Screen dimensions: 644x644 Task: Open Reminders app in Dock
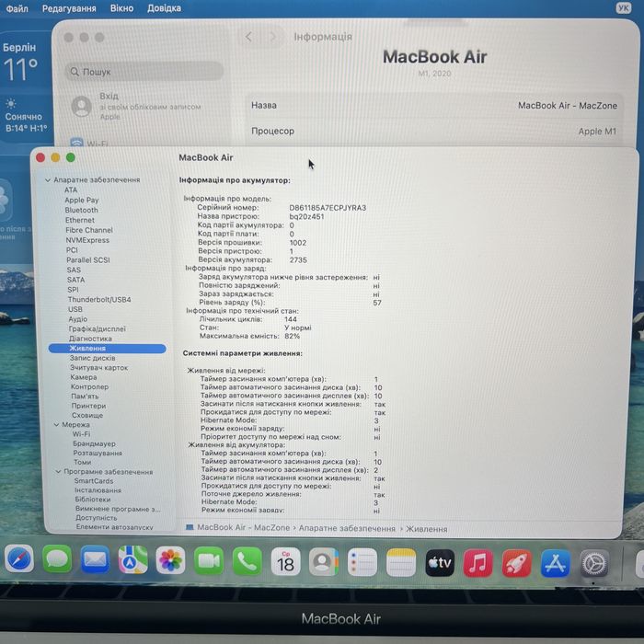point(362,562)
